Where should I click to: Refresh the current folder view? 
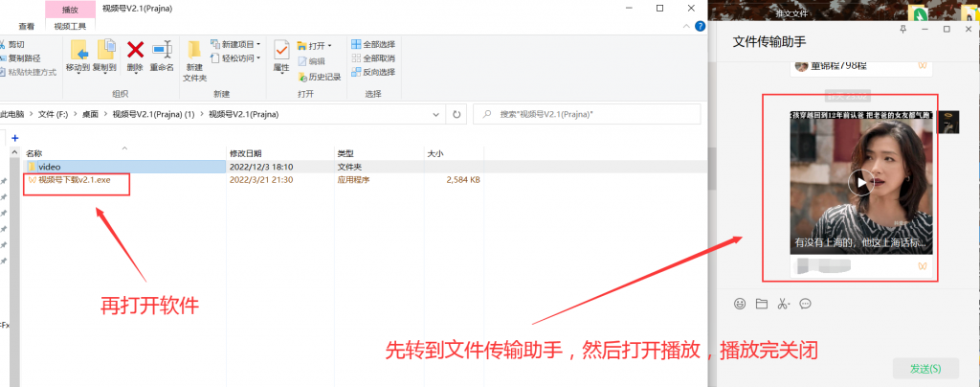point(457,114)
